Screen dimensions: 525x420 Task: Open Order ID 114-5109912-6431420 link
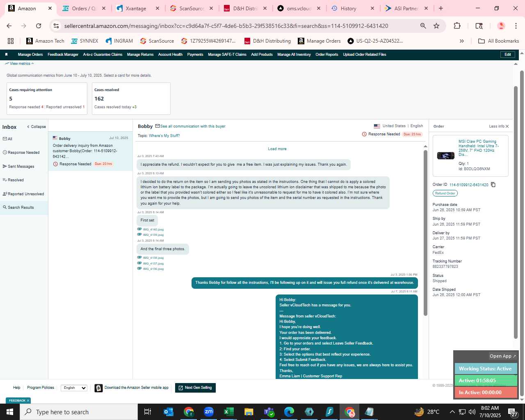[469, 185]
